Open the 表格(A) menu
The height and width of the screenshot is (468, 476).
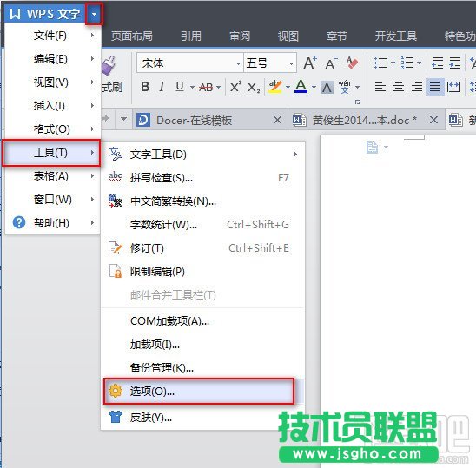pos(52,176)
